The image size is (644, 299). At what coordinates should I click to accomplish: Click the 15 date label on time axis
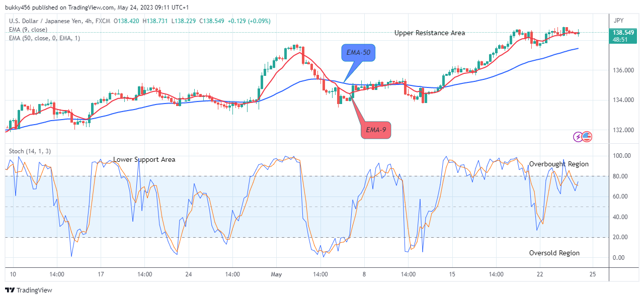pyautogui.click(x=452, y=274)
